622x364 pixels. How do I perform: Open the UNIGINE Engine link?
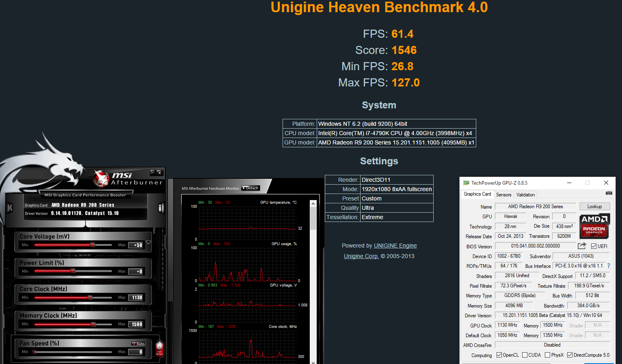[x=395, y=246]
